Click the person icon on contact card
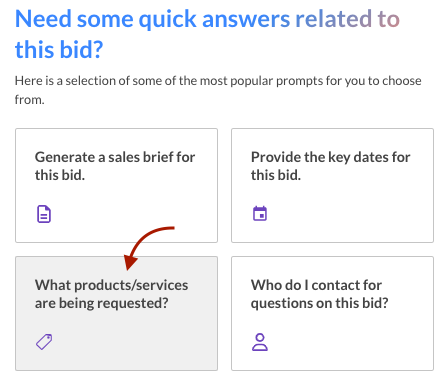The image size is (445, 379). point(260,342)
